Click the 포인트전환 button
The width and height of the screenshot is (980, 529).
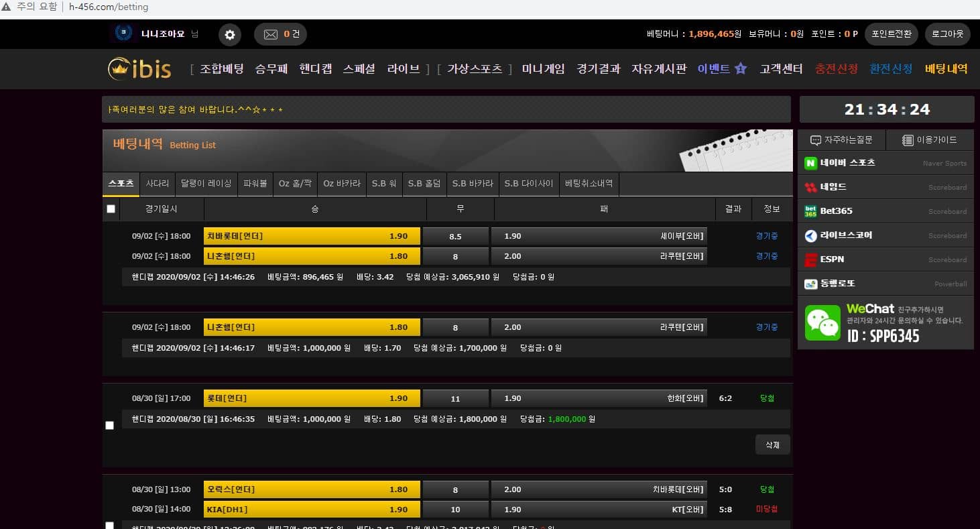tap(891, 34)
